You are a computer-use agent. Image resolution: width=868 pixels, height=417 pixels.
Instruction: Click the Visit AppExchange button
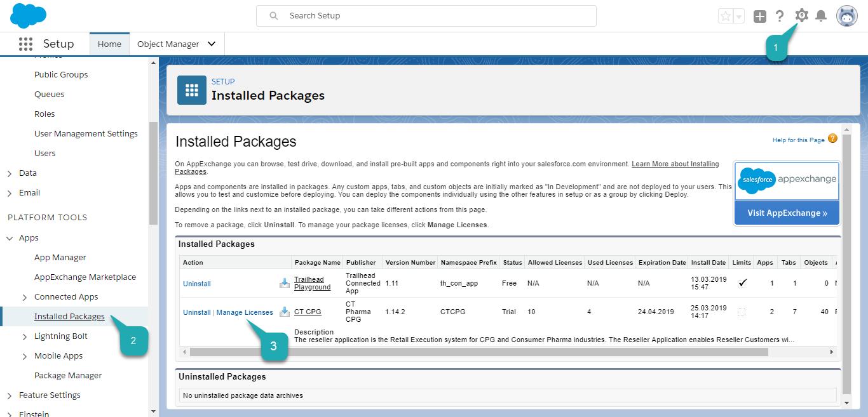point(787,213)
